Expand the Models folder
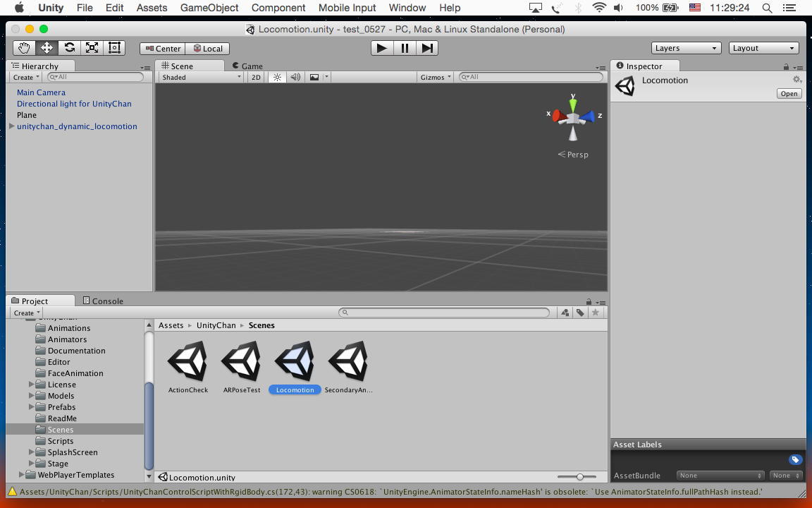 point(31,396)
